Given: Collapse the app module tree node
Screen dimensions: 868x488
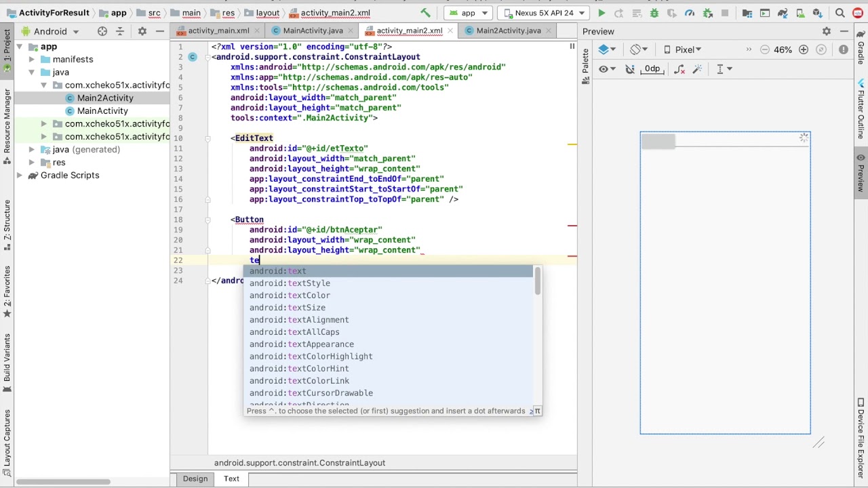Looking at the screenshot, I should click(x=20, y=47).
